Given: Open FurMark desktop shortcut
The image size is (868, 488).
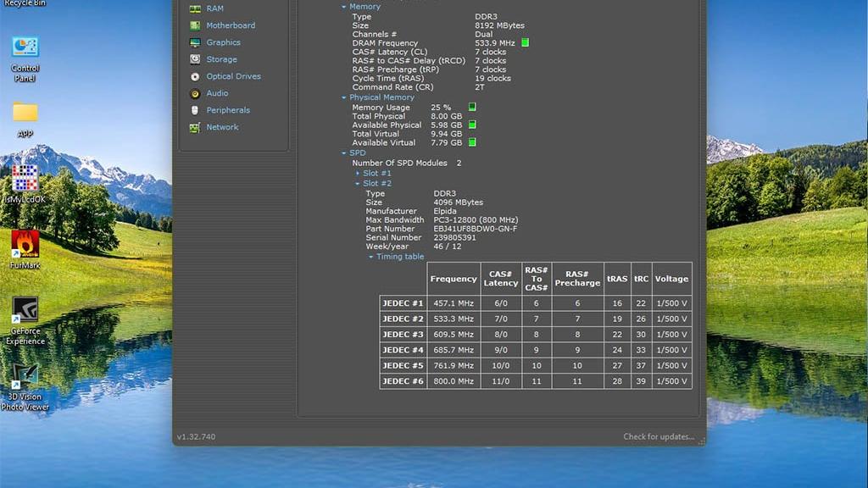Looking at the screenshot, I should [25, 244].
